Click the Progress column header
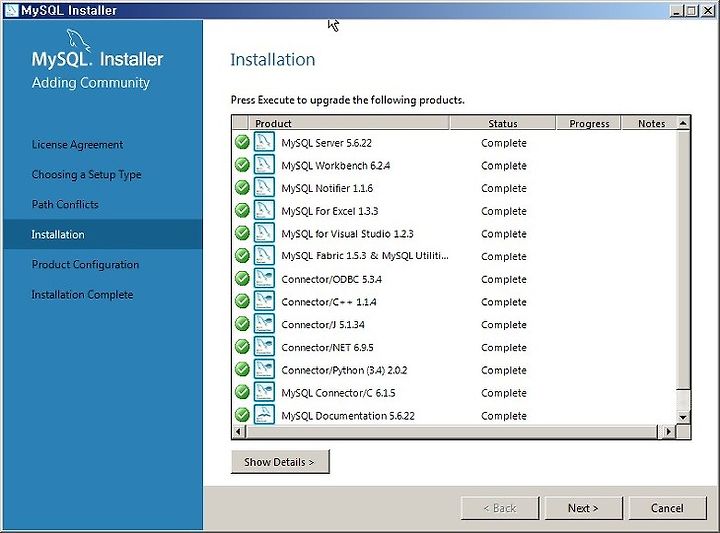Viewport: 720px width, 533px height. click(589, 123)
